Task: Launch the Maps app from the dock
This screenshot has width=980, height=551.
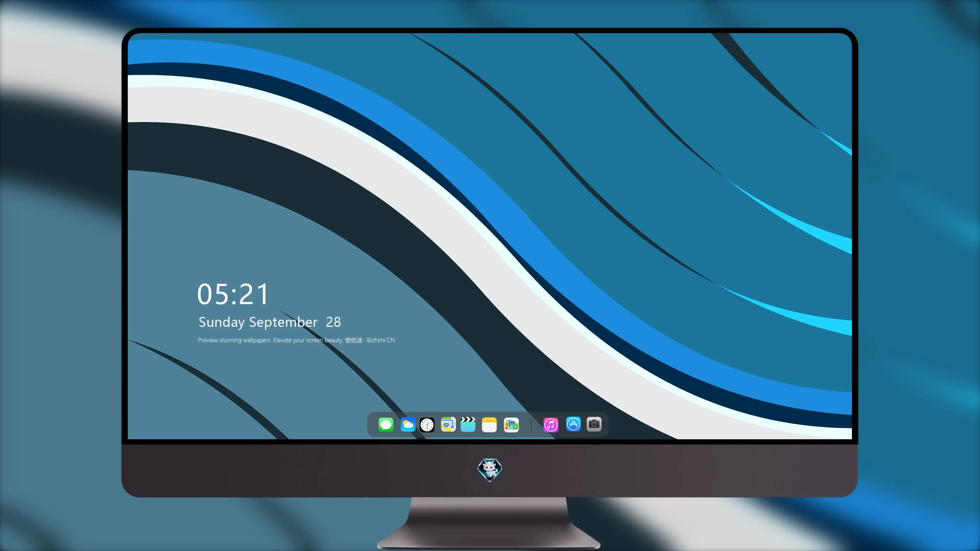Action: pyautogui.click(x=448, y=425)
